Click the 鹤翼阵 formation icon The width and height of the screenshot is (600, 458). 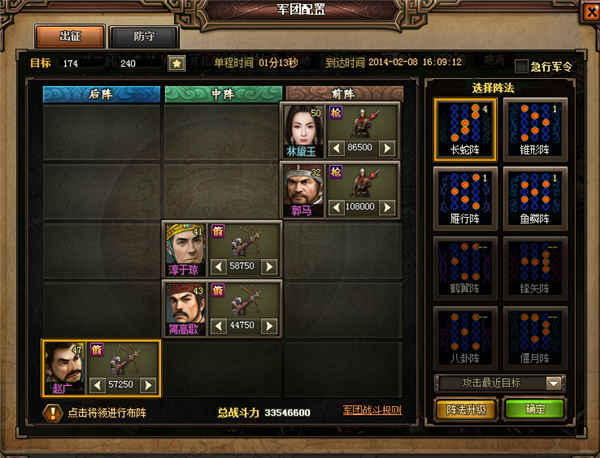(465, 269)
